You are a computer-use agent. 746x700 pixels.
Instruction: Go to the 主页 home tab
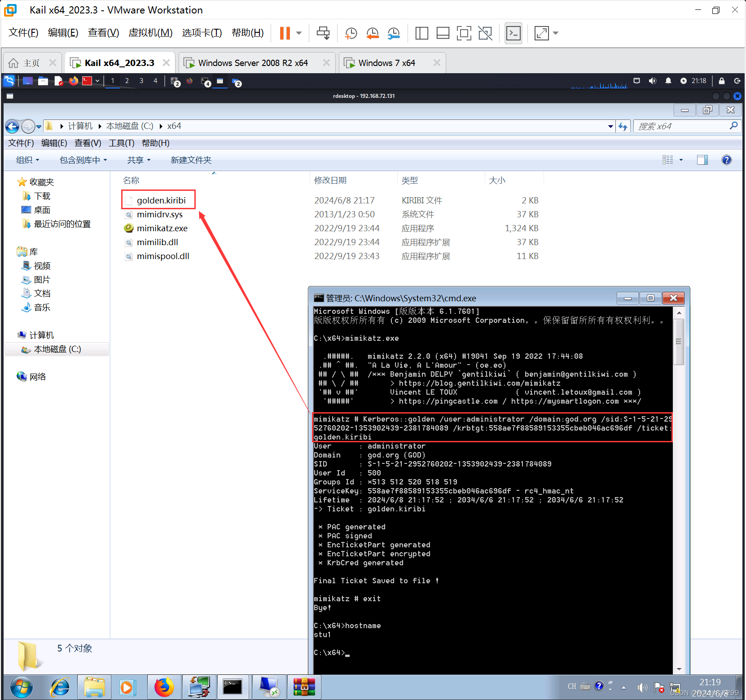click(32, 63)
